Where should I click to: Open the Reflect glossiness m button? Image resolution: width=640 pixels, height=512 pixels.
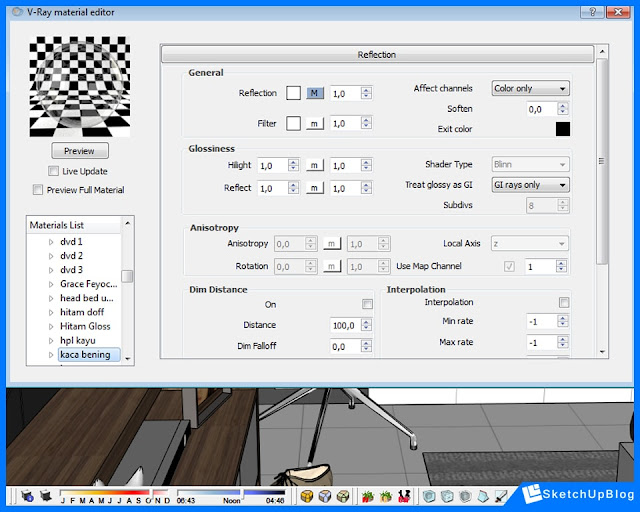[x=315, y=188]
